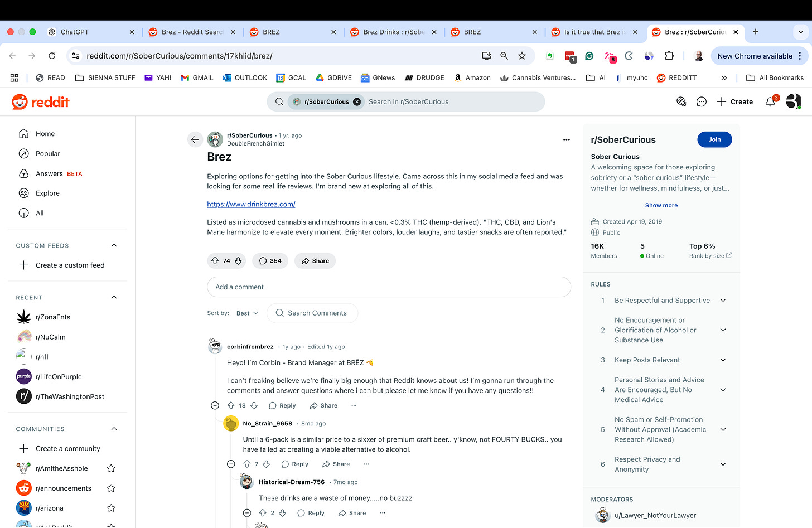This screenshot has height=528, width=812.
Task: Open the GDRIVE bookmark
Action: (x=333, y=78)
